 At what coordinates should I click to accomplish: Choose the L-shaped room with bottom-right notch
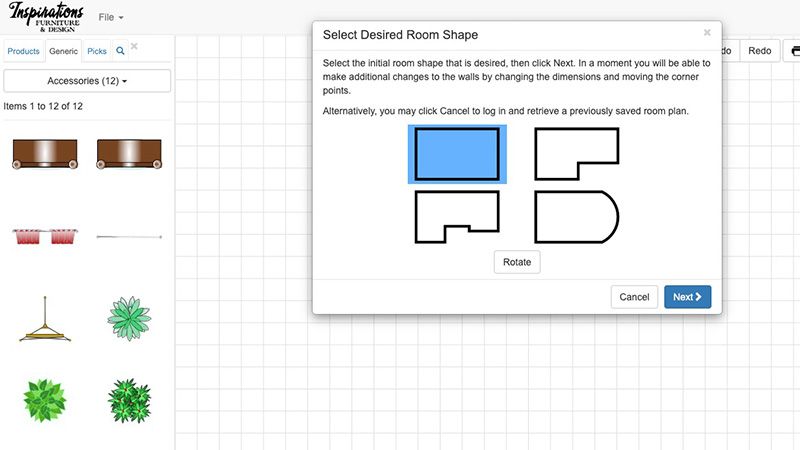pos(577,154)
